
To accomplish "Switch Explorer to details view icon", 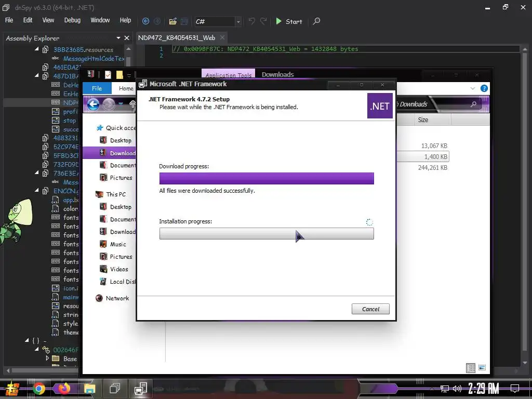I will (471, 368).
